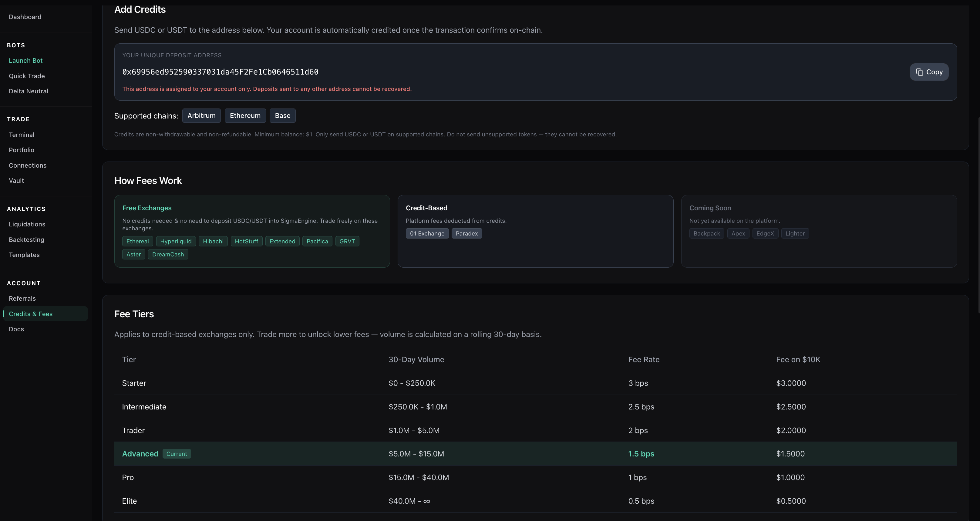Click the Extended exchange tag
The width and height of the screenshot is (980, 521).
point(282,241)
